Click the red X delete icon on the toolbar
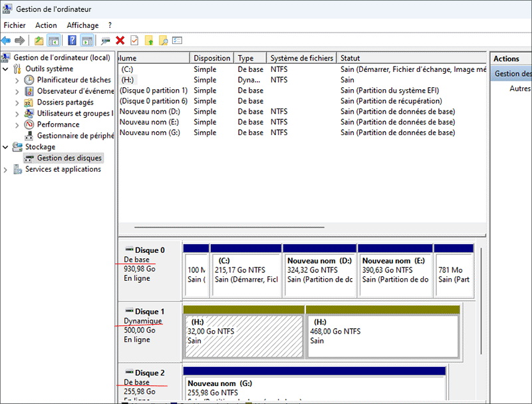532x404 pixels. pos(119,40)
